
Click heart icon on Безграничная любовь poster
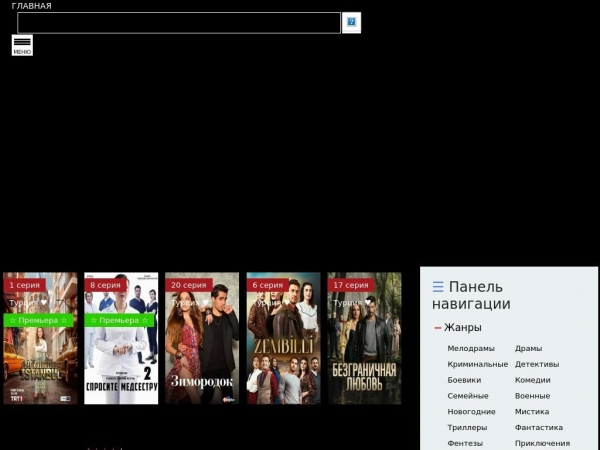point(368,303)
